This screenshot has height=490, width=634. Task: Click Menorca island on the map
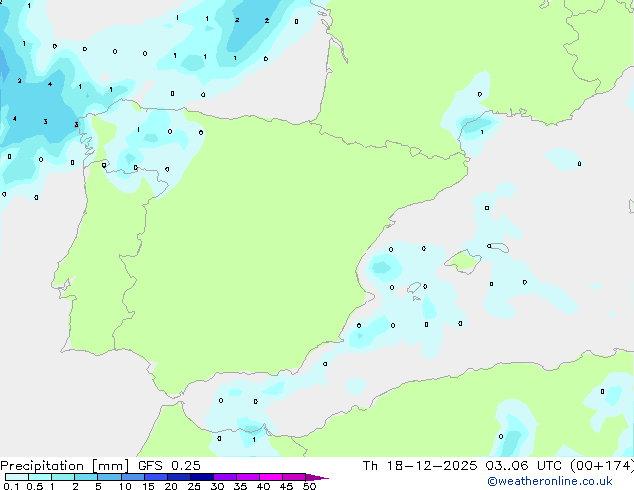point(500,247)
